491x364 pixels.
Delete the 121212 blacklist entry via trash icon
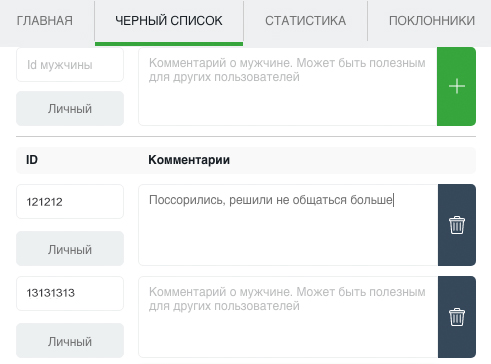tap(457, 225)
